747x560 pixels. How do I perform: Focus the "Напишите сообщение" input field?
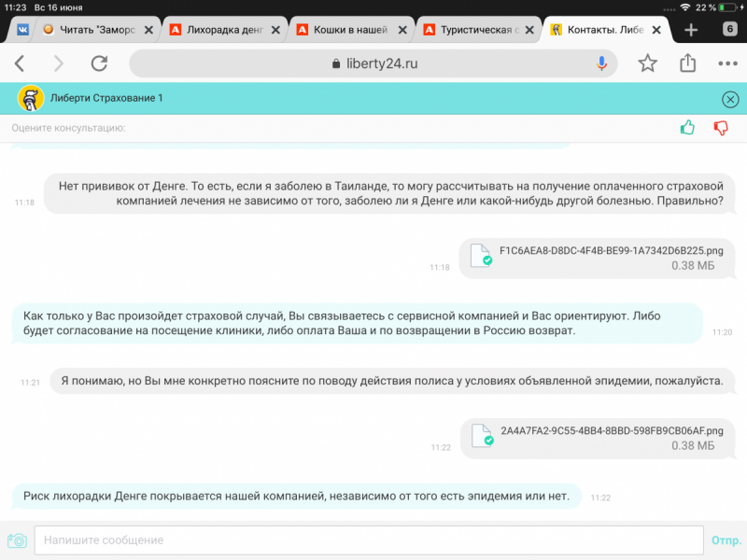pos(368,540)
